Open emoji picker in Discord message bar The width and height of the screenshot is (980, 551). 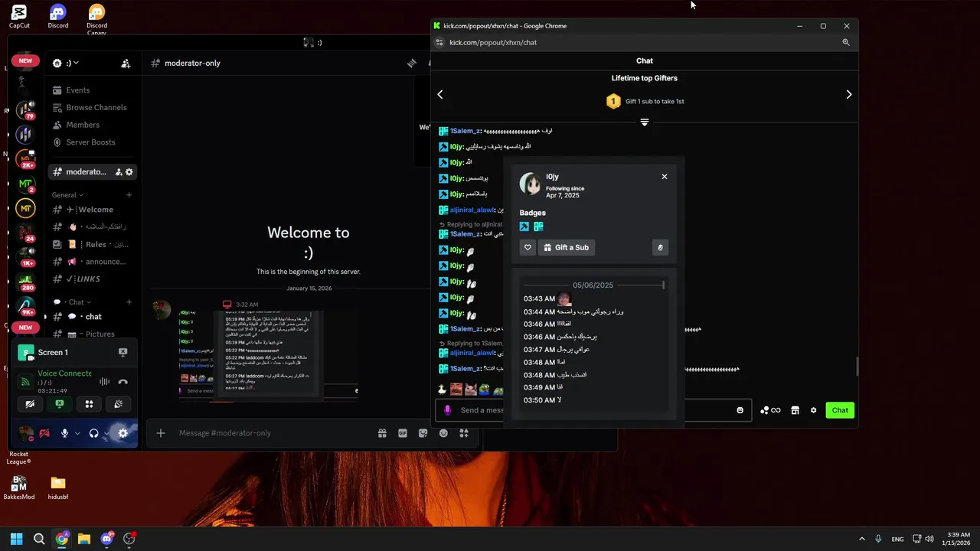point(443,433)
